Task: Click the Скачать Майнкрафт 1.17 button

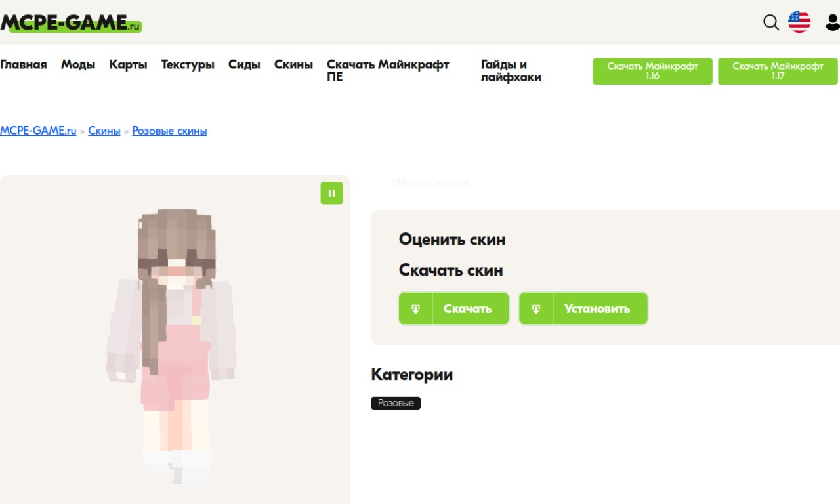Action: [x=778, y=71]
